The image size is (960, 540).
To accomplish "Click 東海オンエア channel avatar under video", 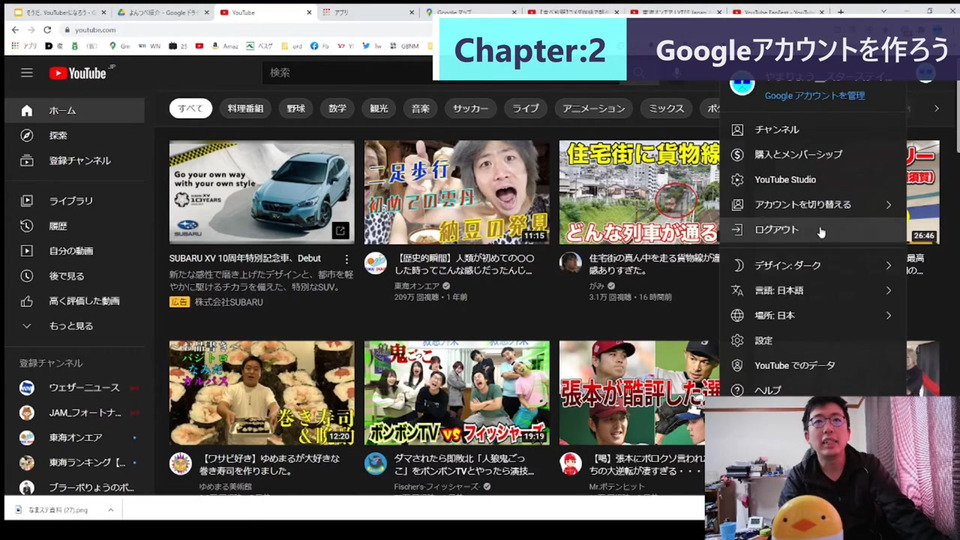I will tap(375, 263).
